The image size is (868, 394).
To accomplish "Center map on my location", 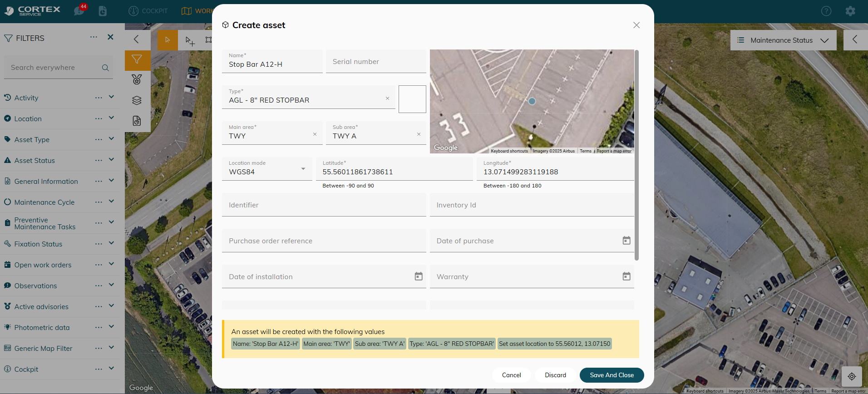I will pos(852,376).
